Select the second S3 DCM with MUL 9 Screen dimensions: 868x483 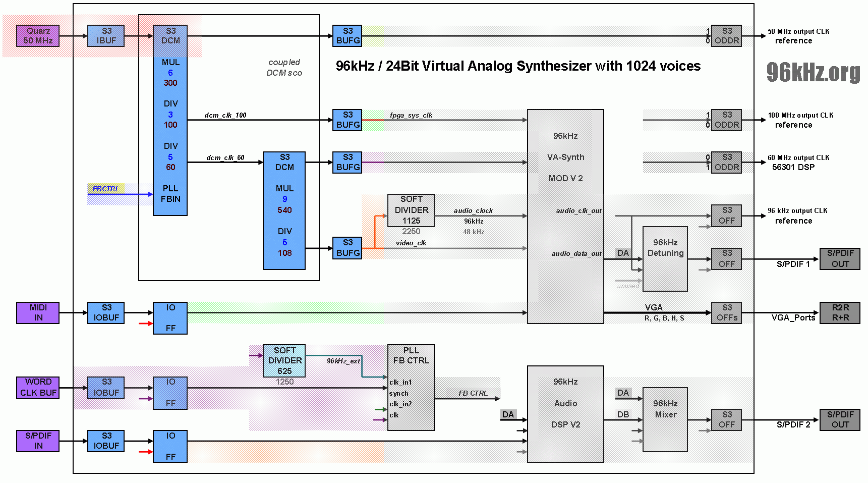pos(284,210)
